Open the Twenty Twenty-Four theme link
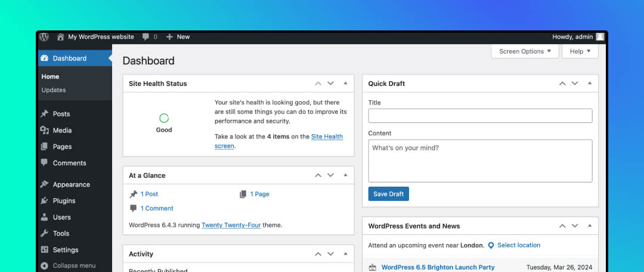Viewport: 644px width, 272px height. (x=231, y=225)
